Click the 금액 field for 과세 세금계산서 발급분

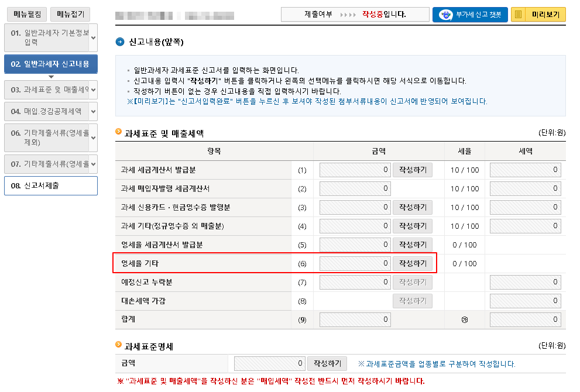[355, 170]
